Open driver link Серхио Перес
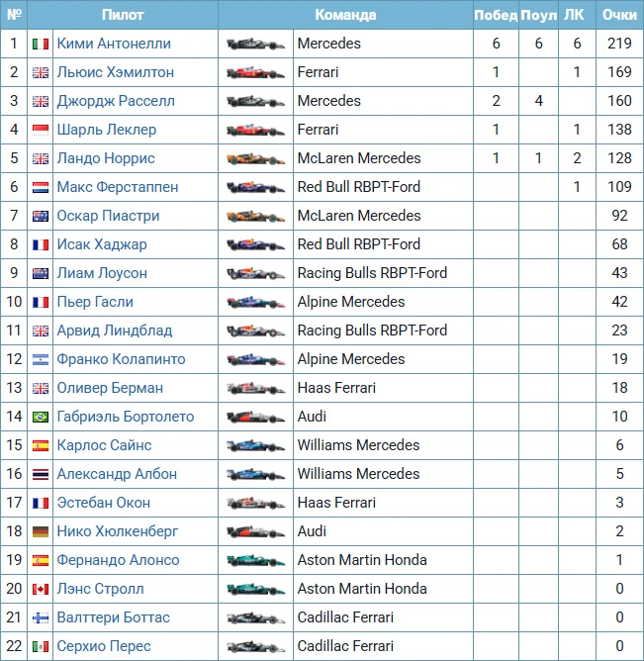 104,646
